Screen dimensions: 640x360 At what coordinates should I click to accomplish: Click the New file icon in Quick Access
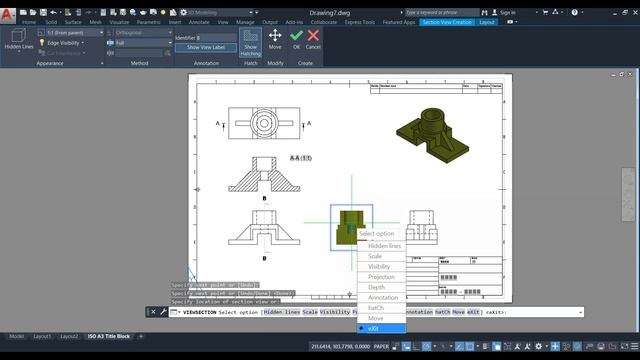(23, 13)
